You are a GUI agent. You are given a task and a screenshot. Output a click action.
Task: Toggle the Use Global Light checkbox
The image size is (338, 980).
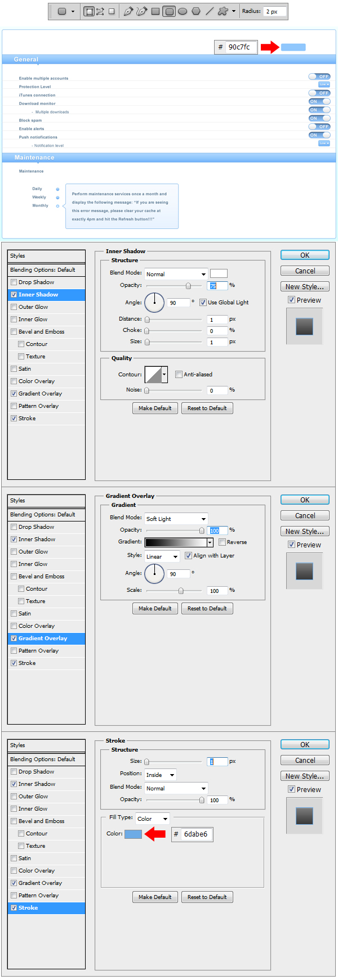[203, 303]
